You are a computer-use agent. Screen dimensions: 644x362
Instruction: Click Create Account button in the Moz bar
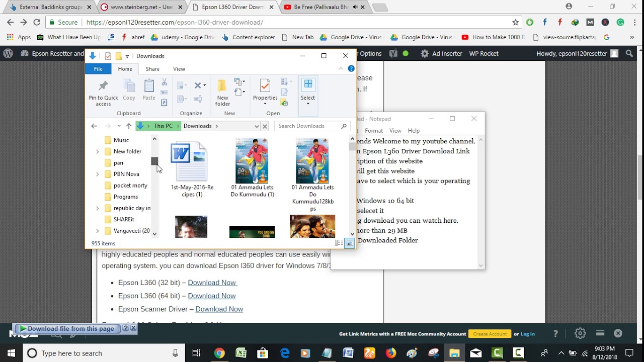pos(490,334)
